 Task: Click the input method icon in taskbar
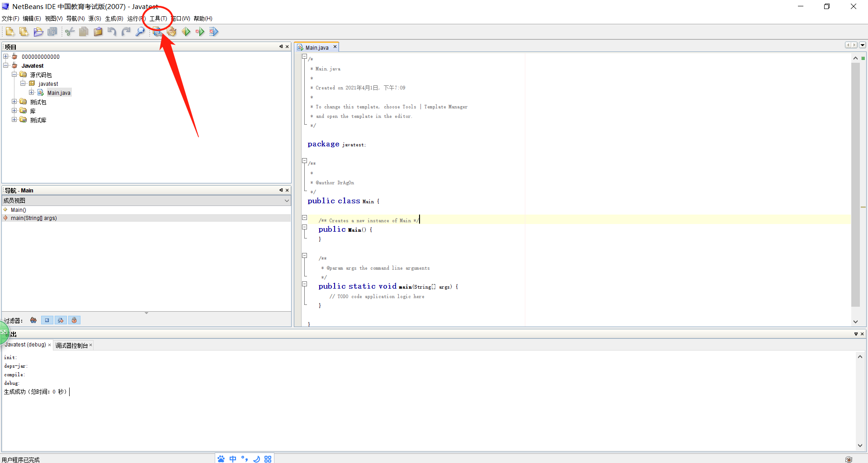point(233,458)
